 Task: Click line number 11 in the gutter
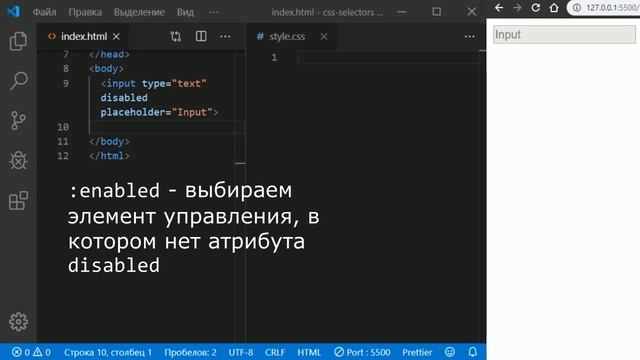click(63, 142)
